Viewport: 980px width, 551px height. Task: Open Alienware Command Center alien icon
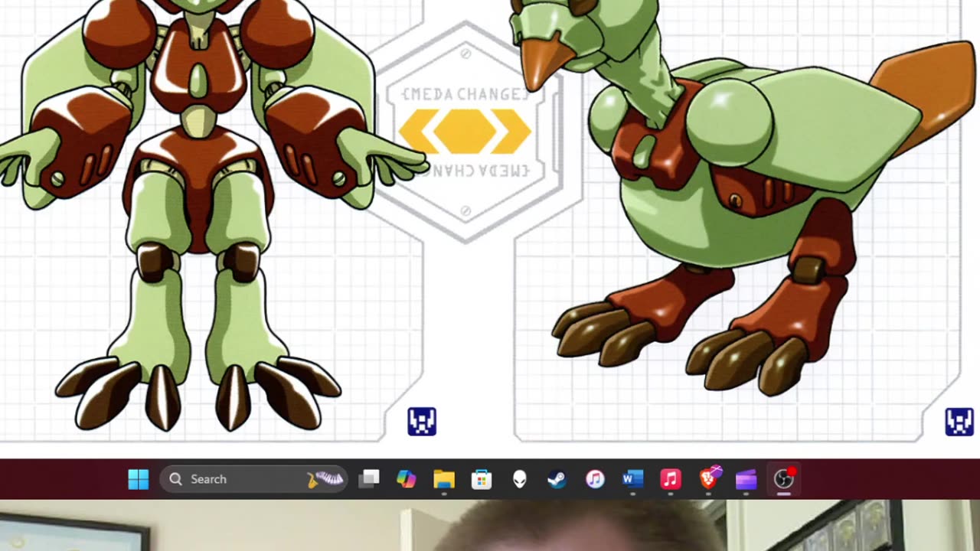click(520, 479)
